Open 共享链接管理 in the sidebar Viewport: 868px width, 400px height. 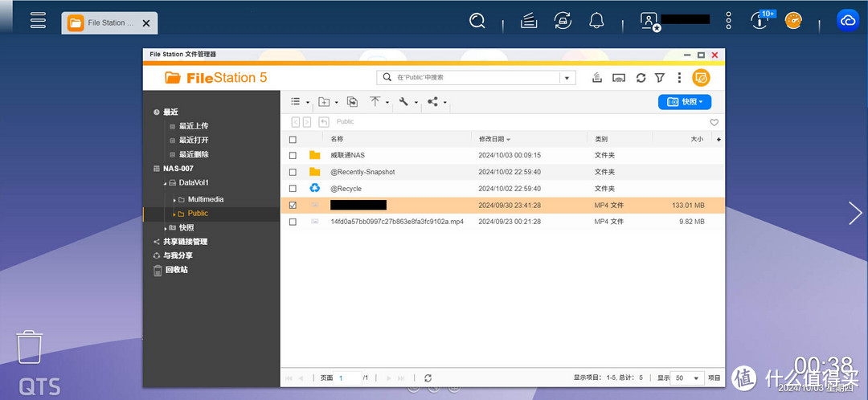(x=185, y=242)
